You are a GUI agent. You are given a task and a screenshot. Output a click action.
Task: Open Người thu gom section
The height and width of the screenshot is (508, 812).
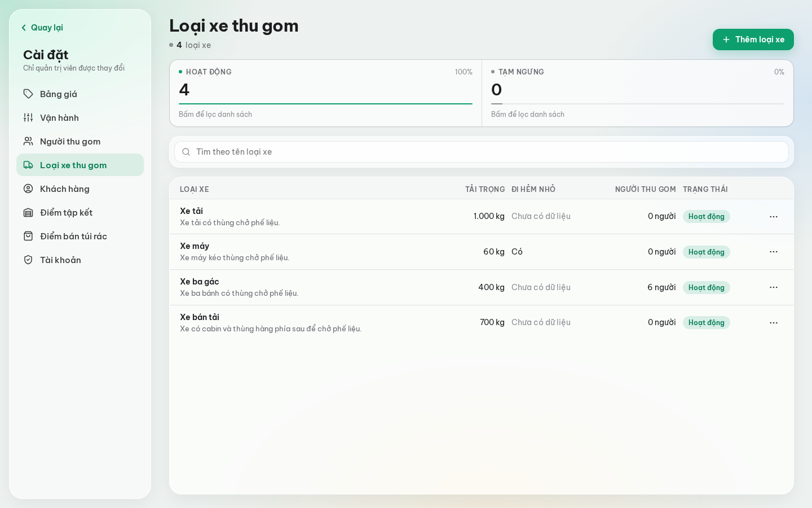tap(80, 141)
